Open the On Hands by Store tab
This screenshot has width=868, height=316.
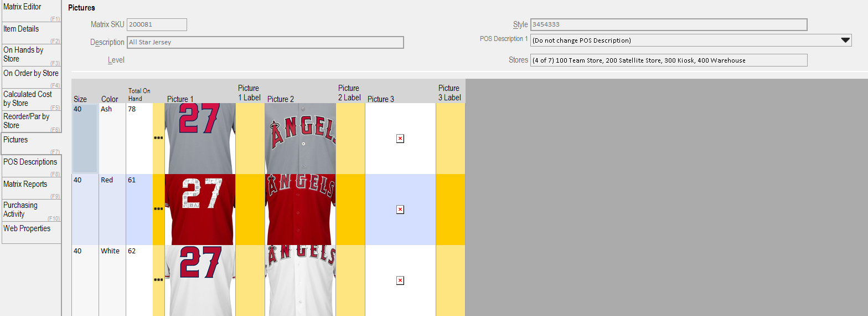tap(31, 55)
